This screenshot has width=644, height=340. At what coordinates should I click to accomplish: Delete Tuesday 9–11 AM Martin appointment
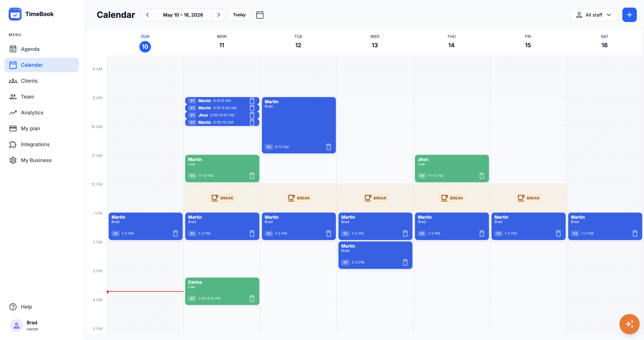click(x=328, y=147)
